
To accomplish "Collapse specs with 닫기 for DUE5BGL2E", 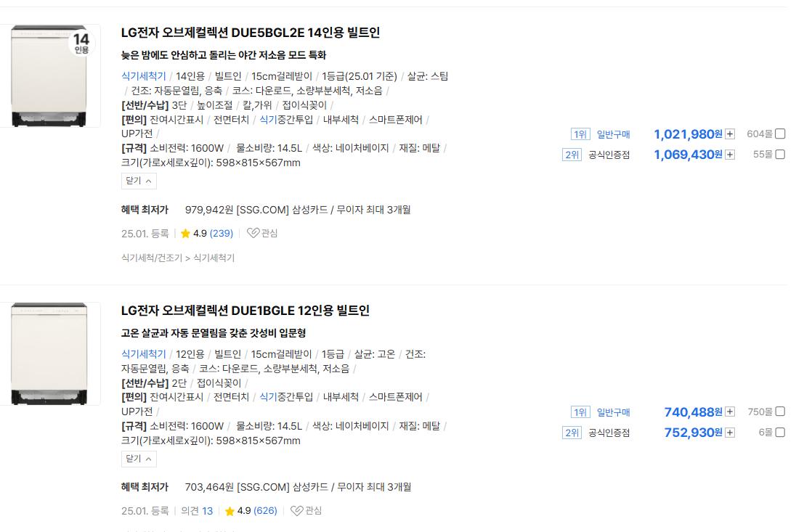I will pyautogui.click(x=139, y=181).
